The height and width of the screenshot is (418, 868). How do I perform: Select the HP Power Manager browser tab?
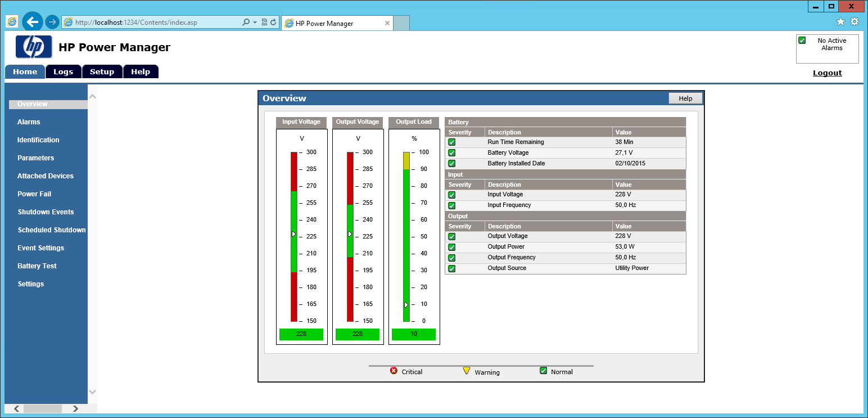tap(337, 23)
